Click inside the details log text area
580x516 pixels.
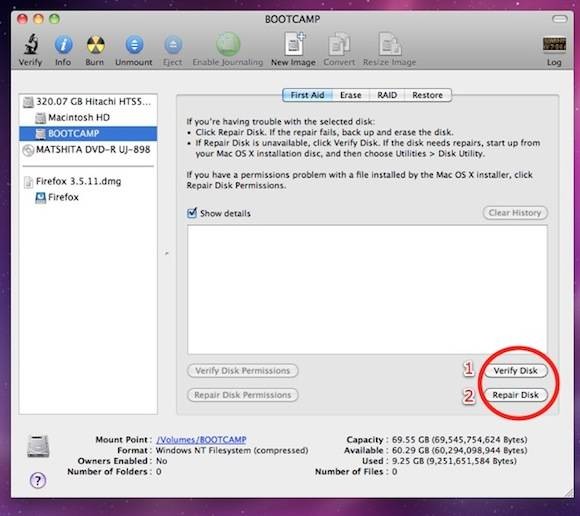click(x=367, y=289)
